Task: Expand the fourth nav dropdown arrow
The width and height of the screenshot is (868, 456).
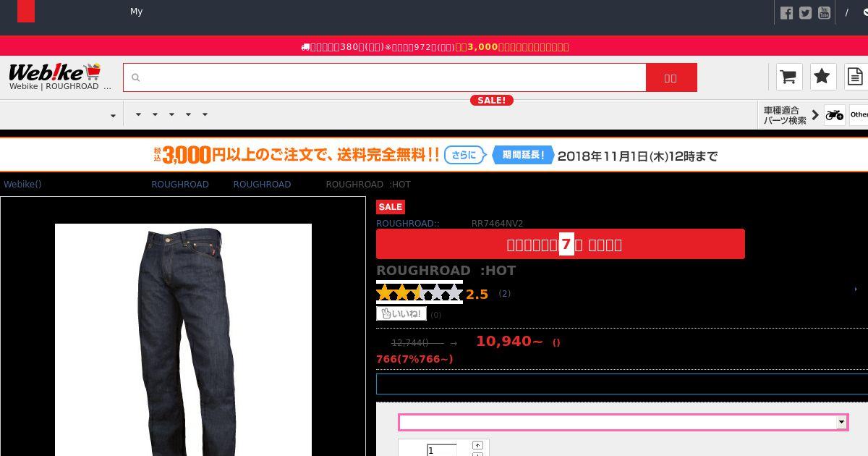Action: pyautogui.click(x=171, y=114)
